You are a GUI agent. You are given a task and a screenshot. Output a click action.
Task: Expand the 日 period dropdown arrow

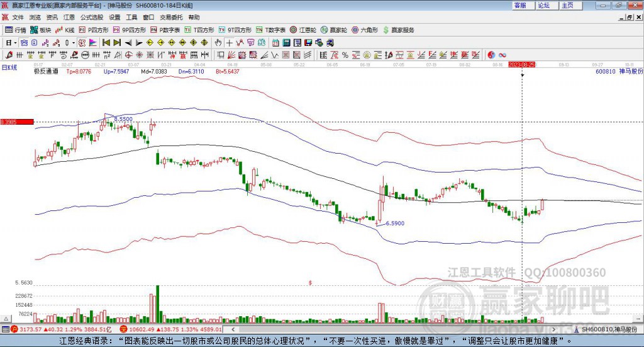(x=15, y=43)
